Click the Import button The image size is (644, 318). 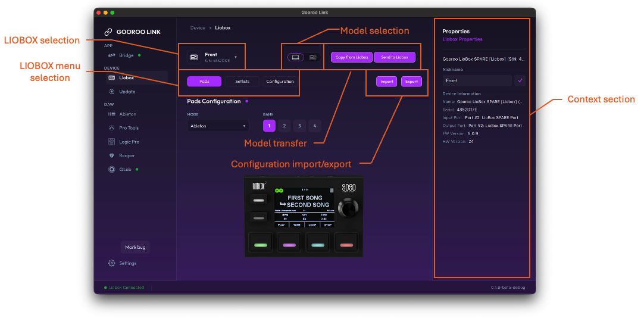386,82
